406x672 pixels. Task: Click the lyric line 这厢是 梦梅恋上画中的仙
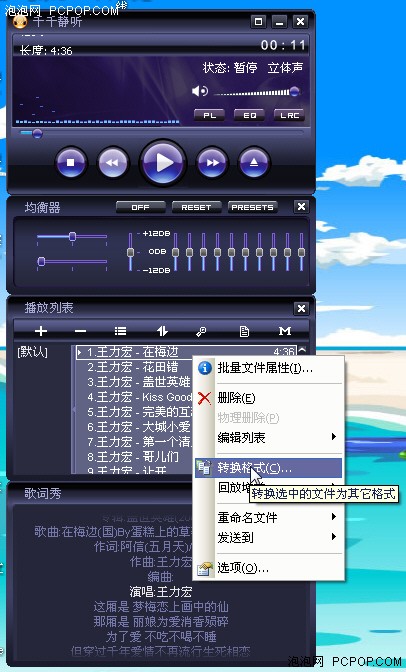point(161,607)
